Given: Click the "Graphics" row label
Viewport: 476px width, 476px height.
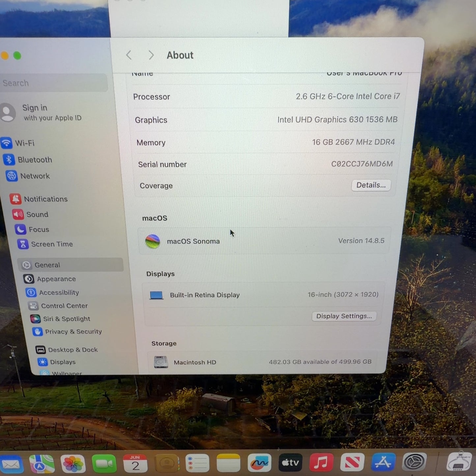Looking at the screenshot, I should (151, 120).
